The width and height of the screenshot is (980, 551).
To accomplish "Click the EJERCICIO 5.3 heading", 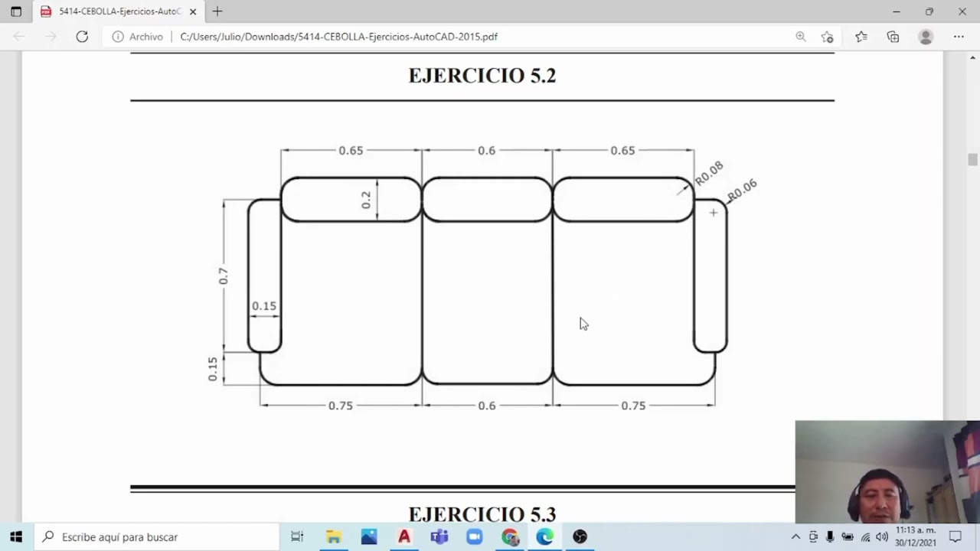I will tap(482, 514).
